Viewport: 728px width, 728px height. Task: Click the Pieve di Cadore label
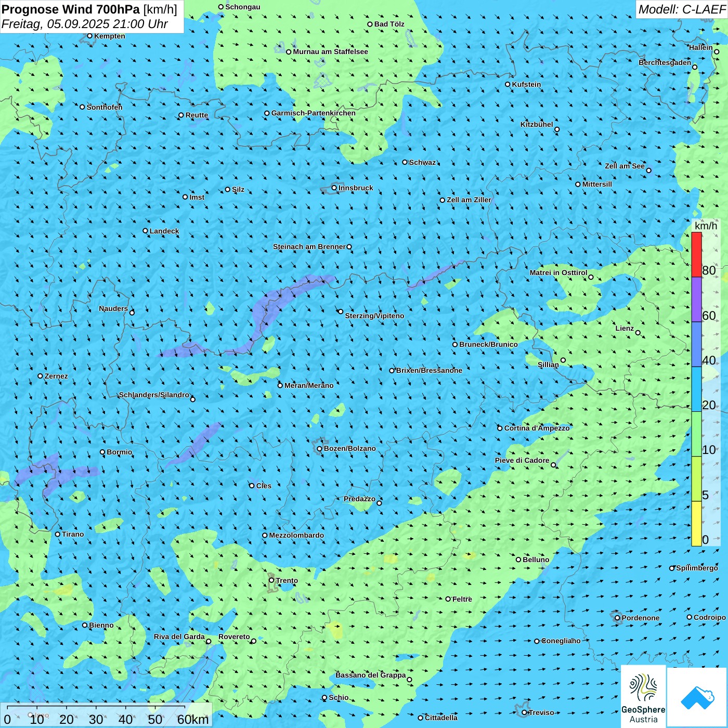(x=522, y=460)
